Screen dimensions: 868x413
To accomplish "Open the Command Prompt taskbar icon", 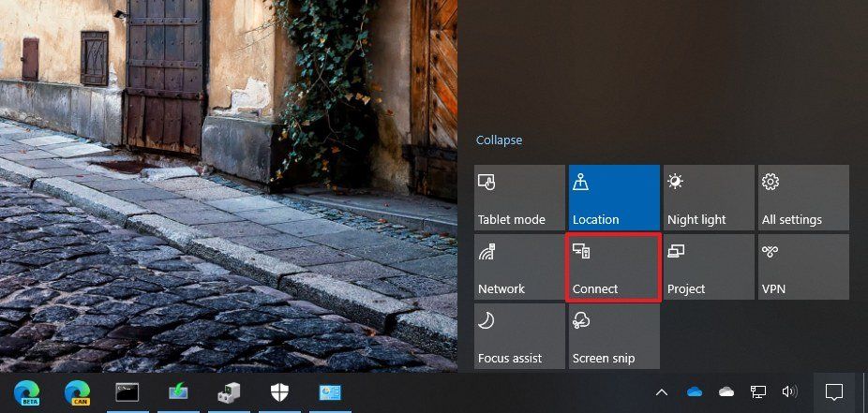I will 127,392.
